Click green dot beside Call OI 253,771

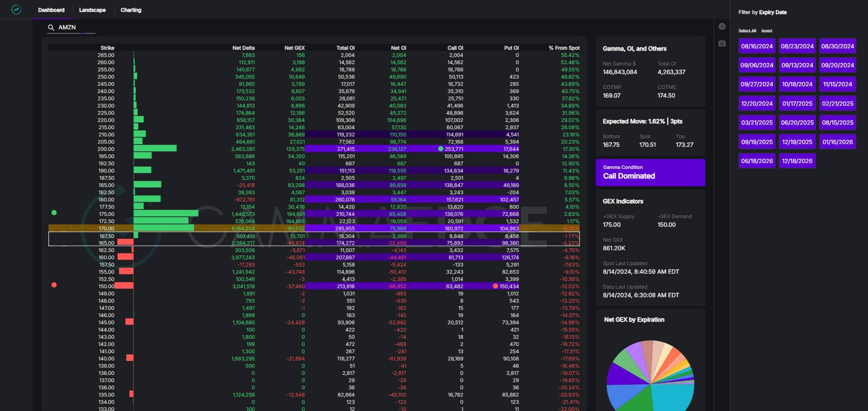click(x=441, y=149)
